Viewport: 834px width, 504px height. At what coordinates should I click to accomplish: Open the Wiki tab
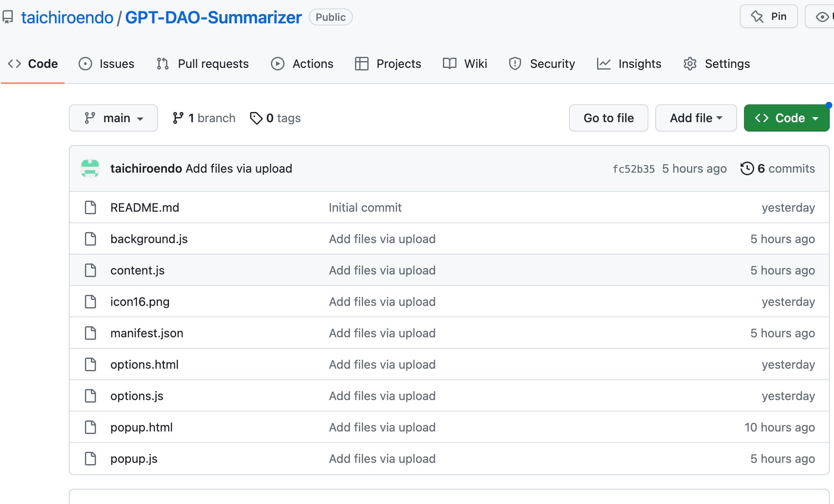465,64
